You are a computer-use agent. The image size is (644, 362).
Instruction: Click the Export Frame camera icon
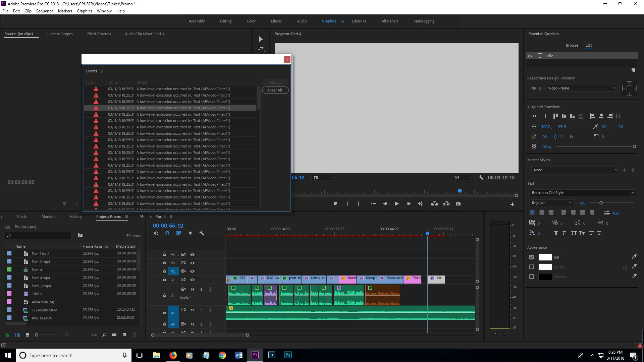click(x=458, y=204)
